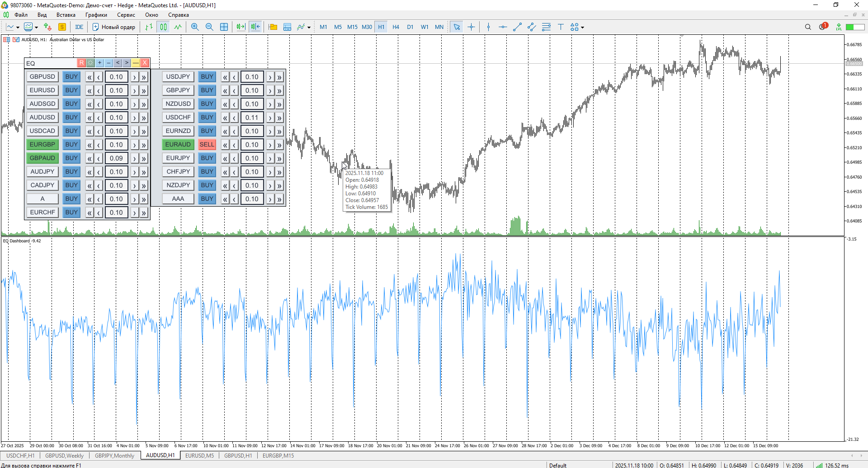
Task: Open the second toolbar chart-monitor dropdown
Action: [36, 28]
